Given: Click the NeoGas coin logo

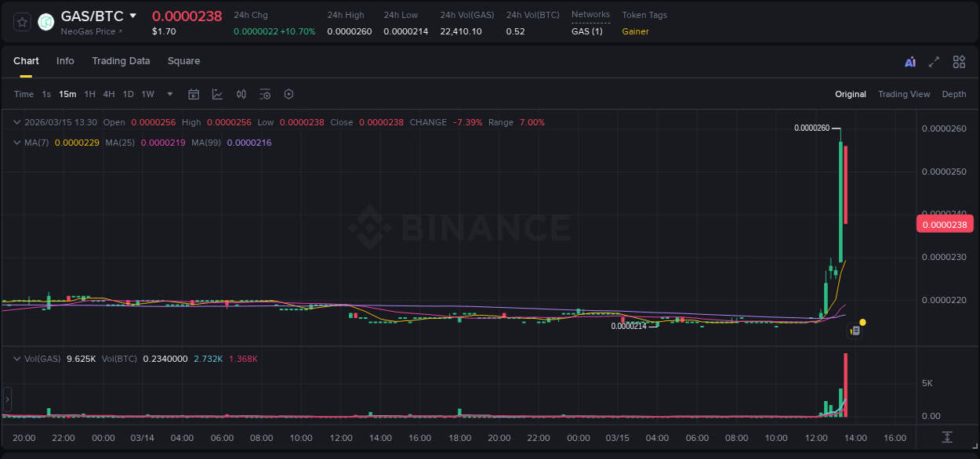Looking at the screenshot, I should click(x=45, y=21).
